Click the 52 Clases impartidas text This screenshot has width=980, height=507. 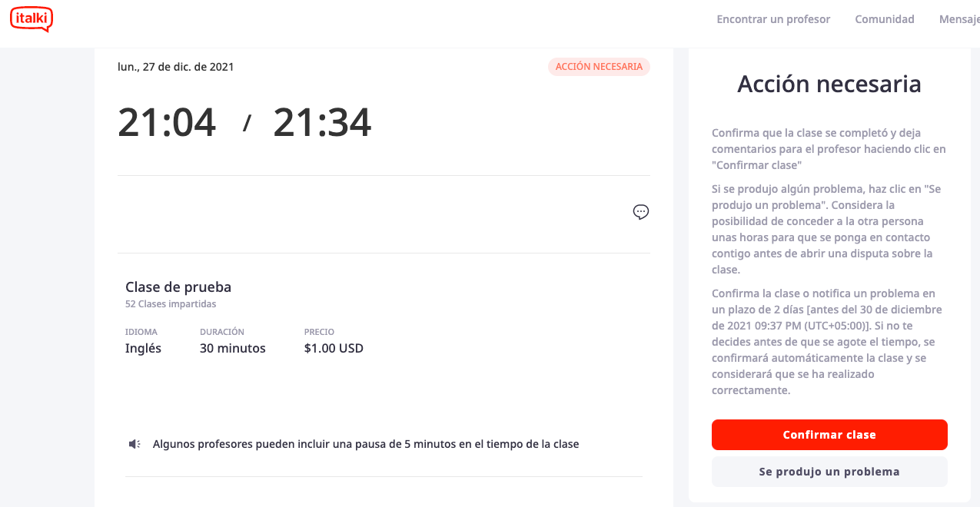point(171,304)
